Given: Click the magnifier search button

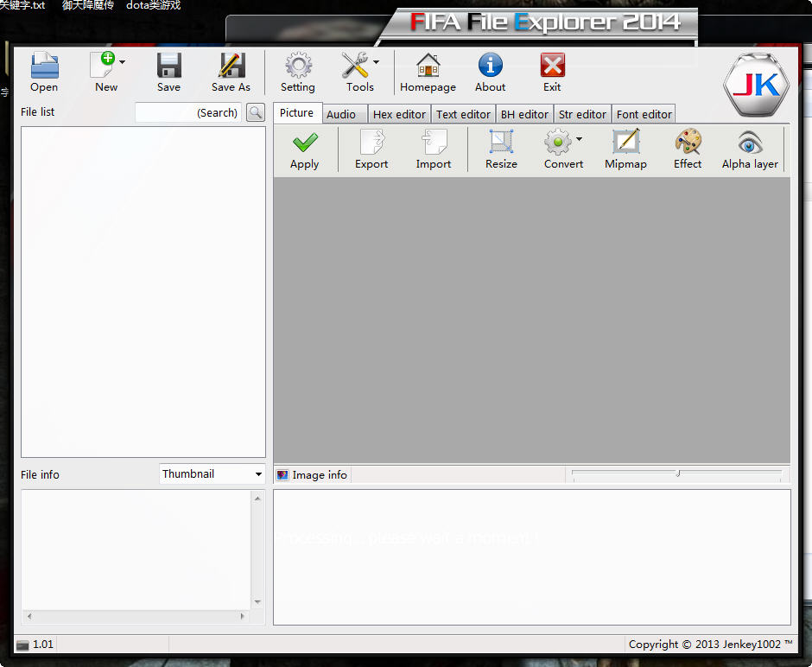Looking at the screenshot, I should click(x=256, y=112).
